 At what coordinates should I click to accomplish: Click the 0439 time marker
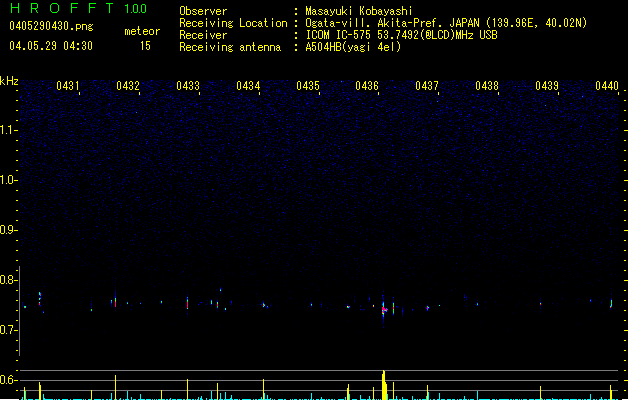coord(547,86)
